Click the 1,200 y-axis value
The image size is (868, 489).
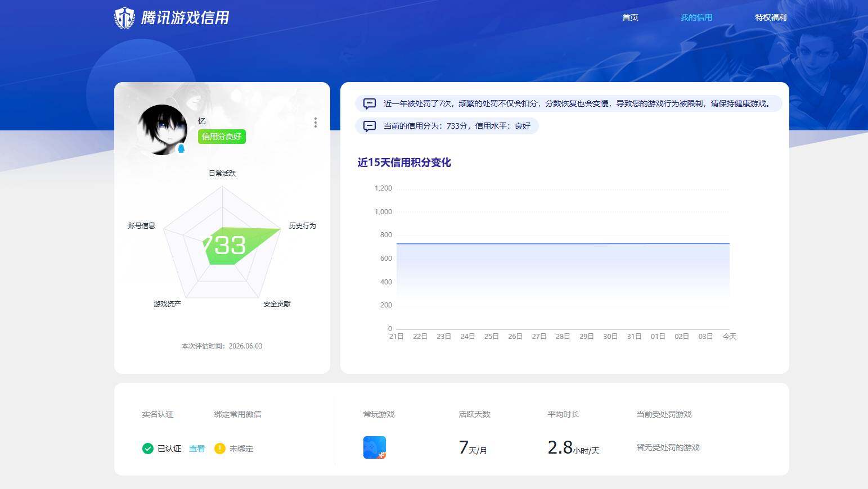click(383, 188)
